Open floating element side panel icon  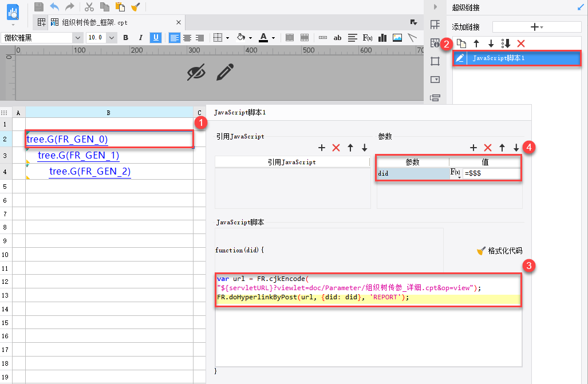(x=435, y=61)
